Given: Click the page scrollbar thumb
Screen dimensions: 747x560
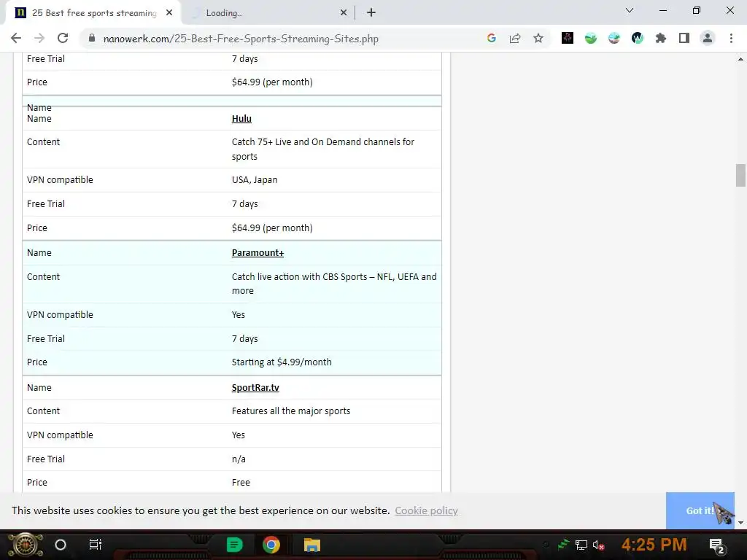Looking at the screenshot, I should pyautogui.click(x=740, y=175).
